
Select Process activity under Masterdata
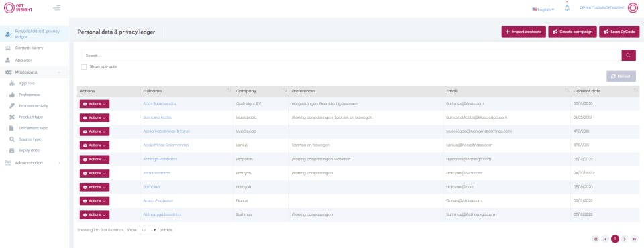point(34,106)
